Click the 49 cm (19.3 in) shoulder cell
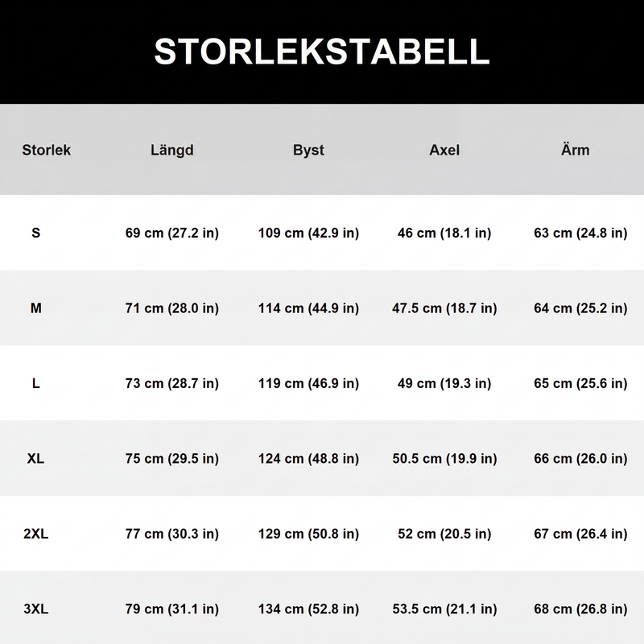The width and height of the screenshot is (644, 644). point(444,383)
